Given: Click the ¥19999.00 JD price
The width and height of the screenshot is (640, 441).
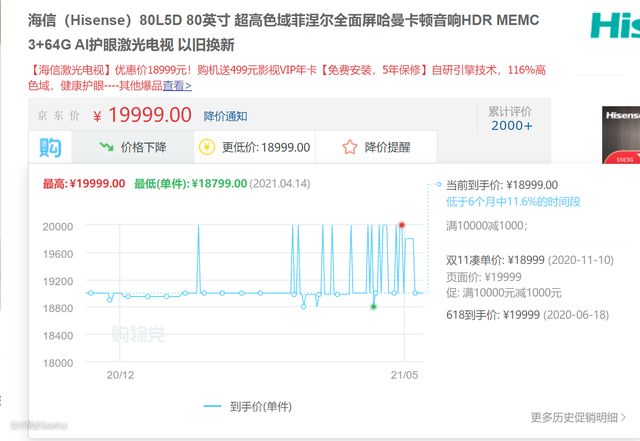Looking at the screenshot, I should pos(142,115).
